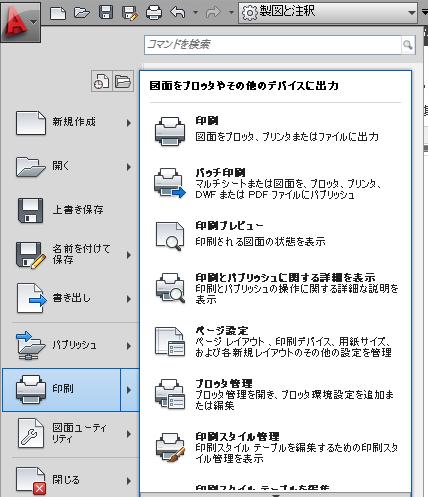This screenshot has width=428, height=497.
Task: Choose ページ設定 submenu title
Action: coord(222,330)
